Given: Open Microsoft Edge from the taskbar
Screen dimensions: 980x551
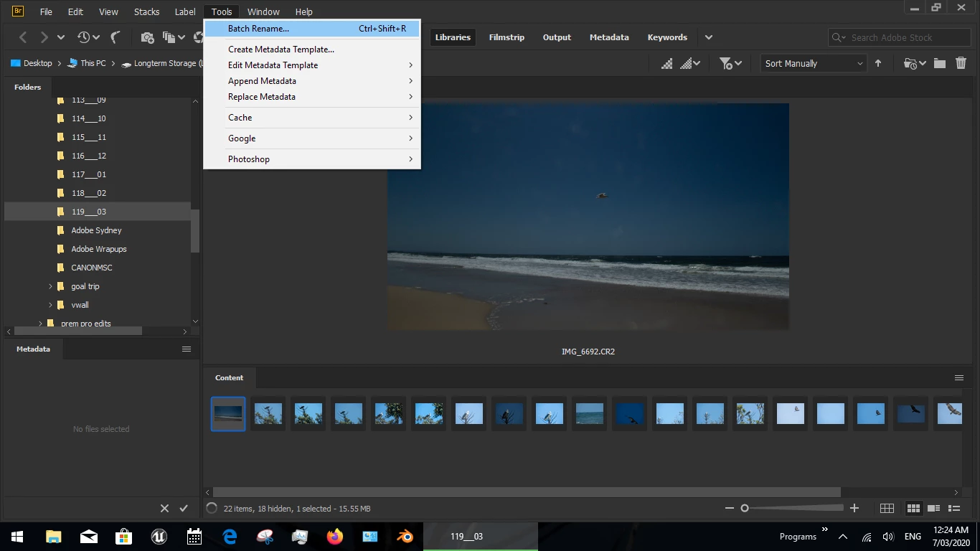Looking at the screenshot, I should point(230,536).
